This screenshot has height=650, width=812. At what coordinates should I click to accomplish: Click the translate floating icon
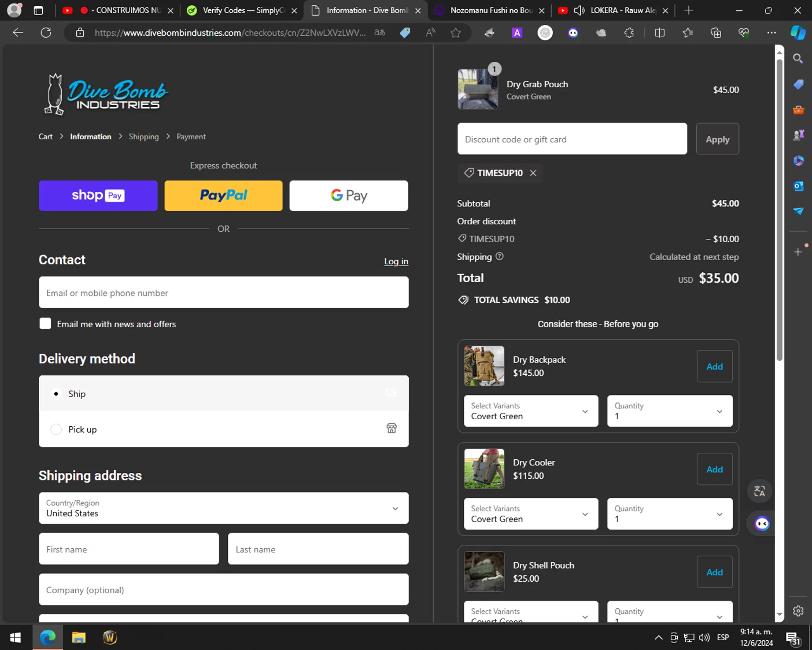click(759, 491)
